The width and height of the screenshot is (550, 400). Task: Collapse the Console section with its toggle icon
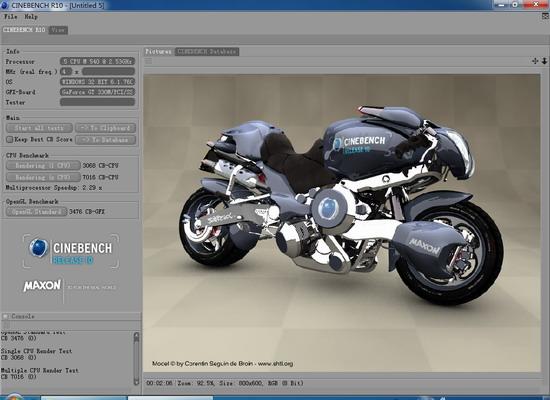(x=5, y=316)
